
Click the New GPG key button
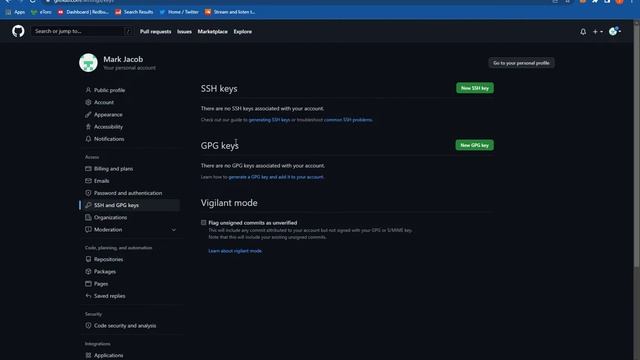(x=474, y=145)
